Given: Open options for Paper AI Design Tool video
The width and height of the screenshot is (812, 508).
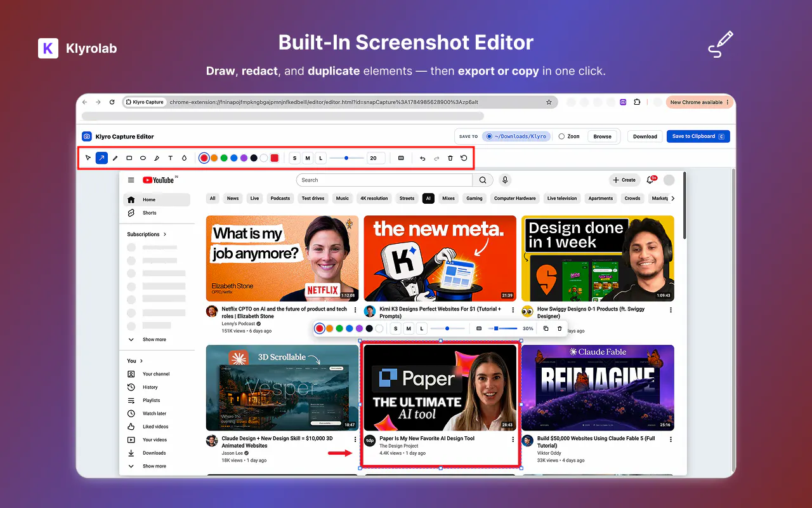Looking at the screenshot, I should 513,439.
